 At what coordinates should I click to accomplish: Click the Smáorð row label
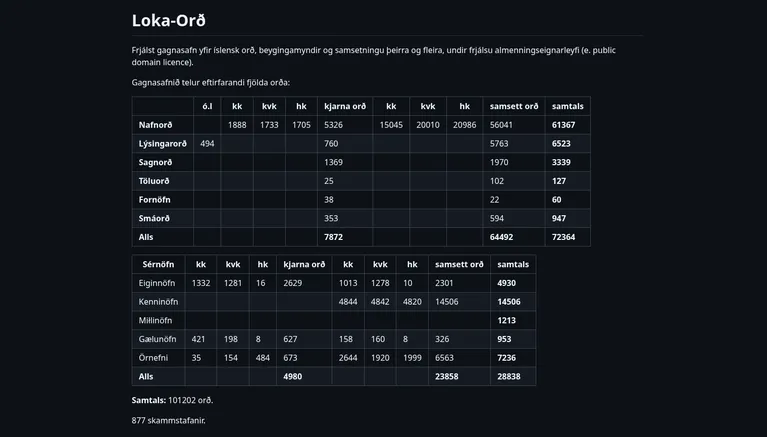point(154,218)
